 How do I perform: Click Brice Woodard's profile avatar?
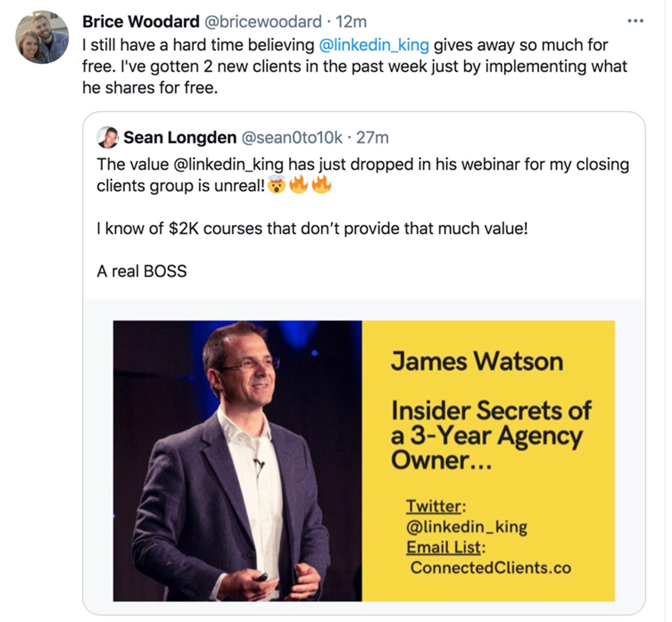tap(42, 37)
